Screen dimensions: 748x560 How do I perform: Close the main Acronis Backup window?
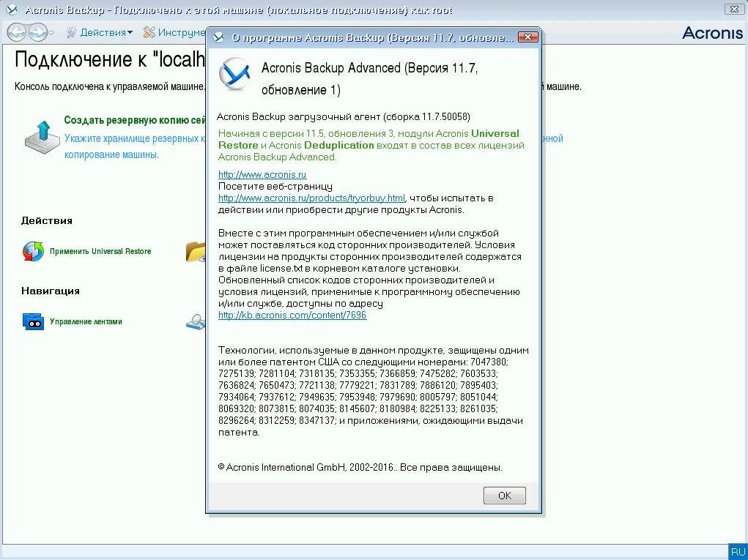coord(735,9)
